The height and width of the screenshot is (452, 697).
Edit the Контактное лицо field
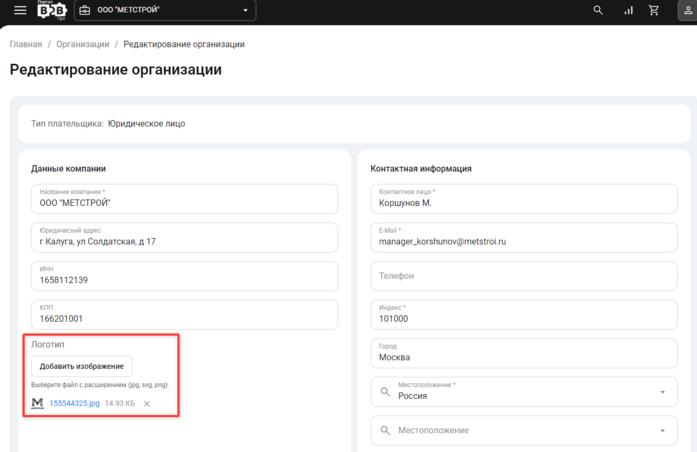tap(524, 199)
